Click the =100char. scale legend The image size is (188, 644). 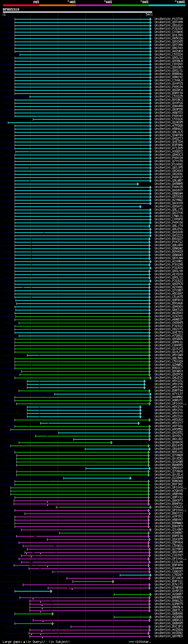tap(139, 642)
